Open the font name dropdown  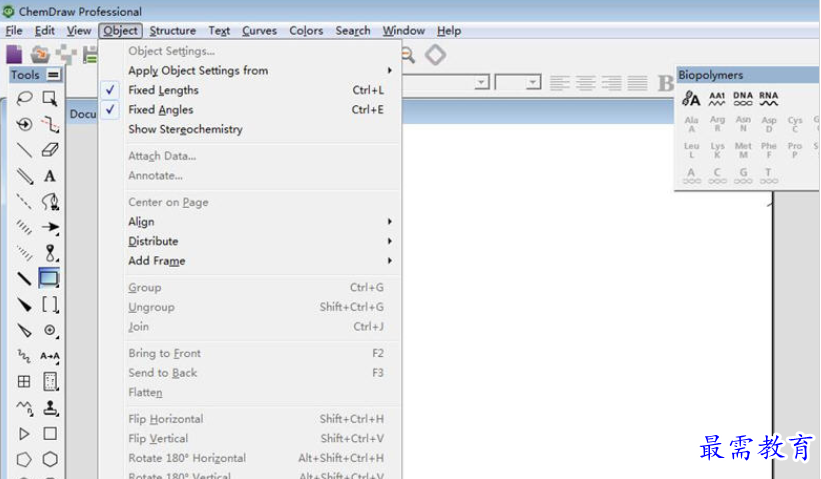click(x=481, y=82)
